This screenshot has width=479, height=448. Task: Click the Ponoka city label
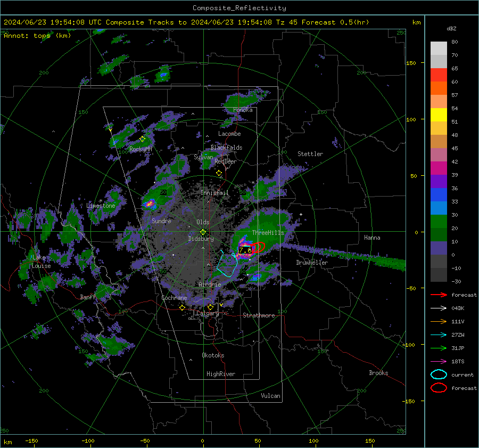click(243, 110)
